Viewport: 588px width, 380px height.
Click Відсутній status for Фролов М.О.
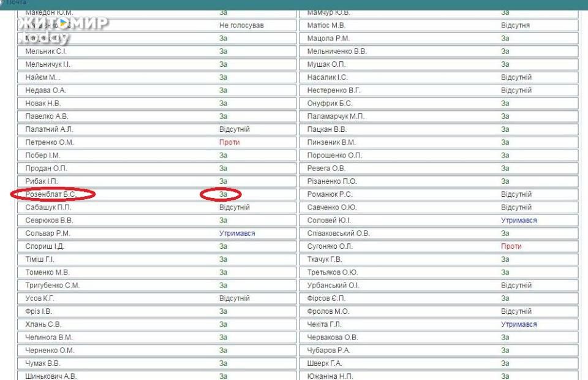click(x=516, y=311)
